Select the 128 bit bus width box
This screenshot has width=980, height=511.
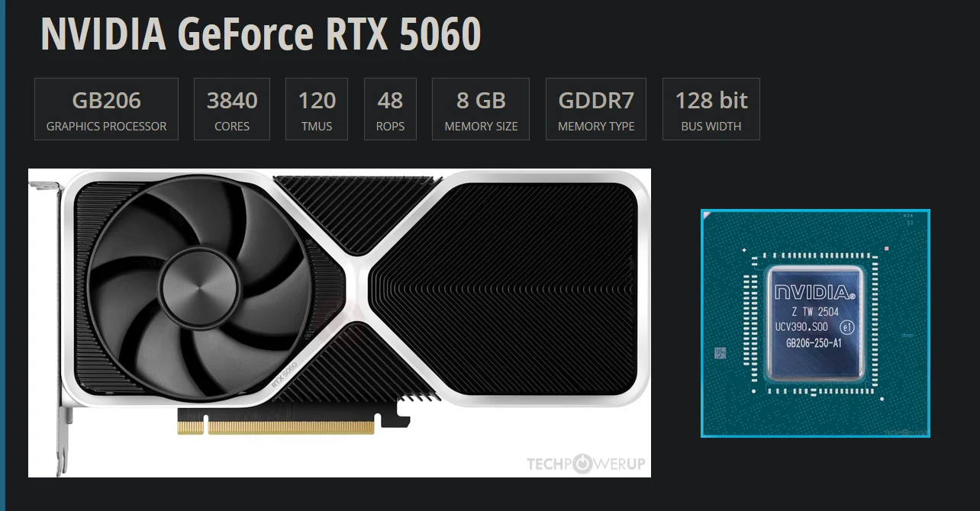711,109
